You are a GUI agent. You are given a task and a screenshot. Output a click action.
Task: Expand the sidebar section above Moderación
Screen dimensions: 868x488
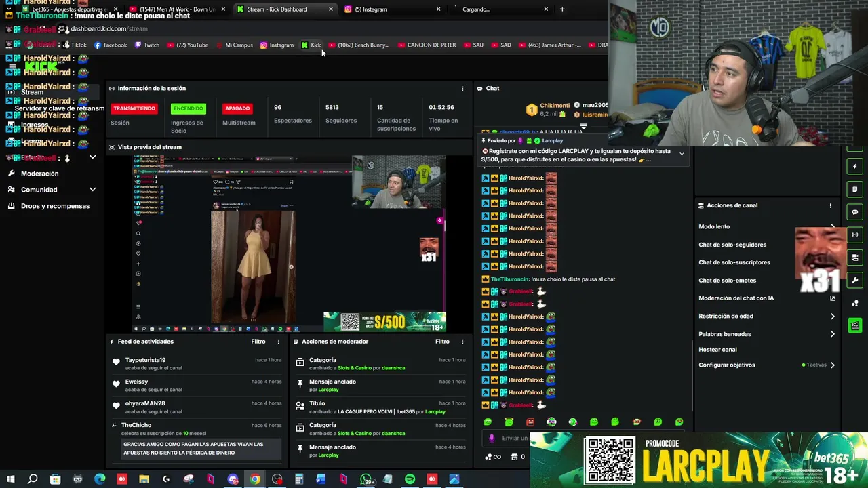(x=92, y=157)
